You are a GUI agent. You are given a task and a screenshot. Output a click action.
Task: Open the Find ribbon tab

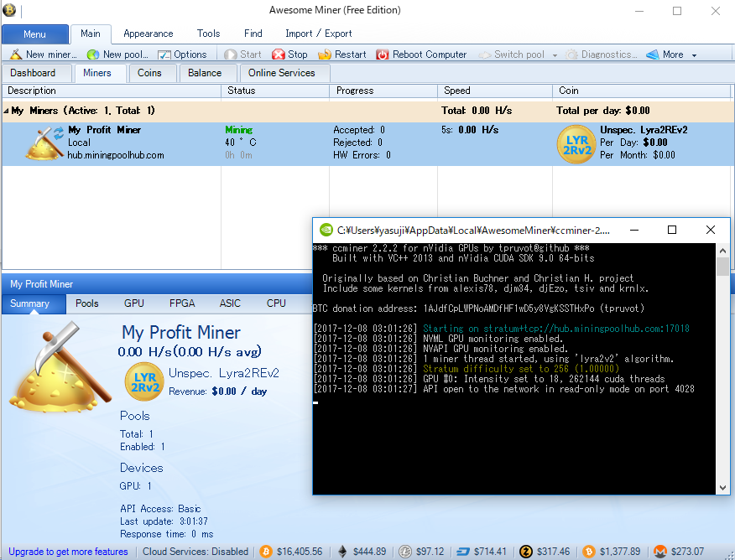253,34
